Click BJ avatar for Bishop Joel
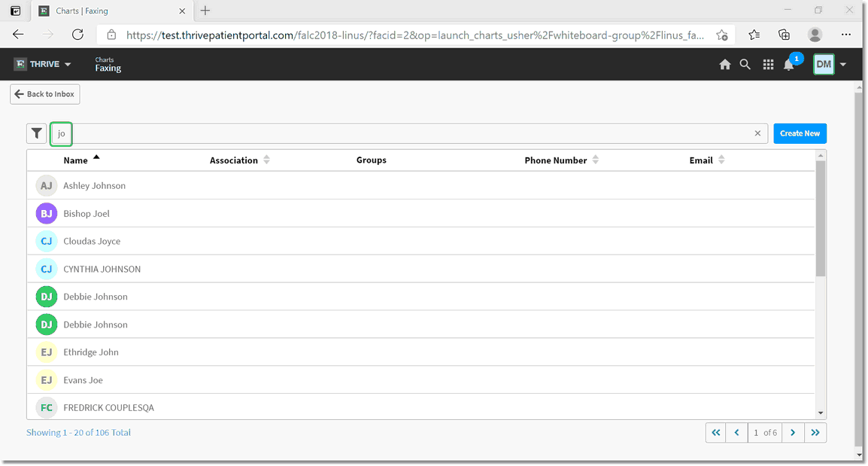The width and height of the screenshot is (868, 466). [47, 213]
